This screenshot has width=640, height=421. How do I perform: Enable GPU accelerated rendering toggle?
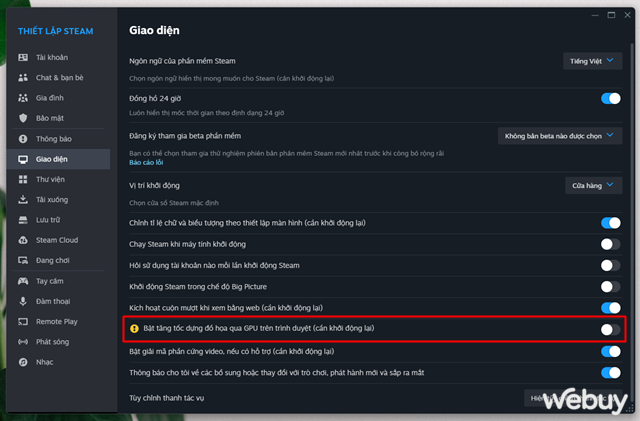pos(611,329)
